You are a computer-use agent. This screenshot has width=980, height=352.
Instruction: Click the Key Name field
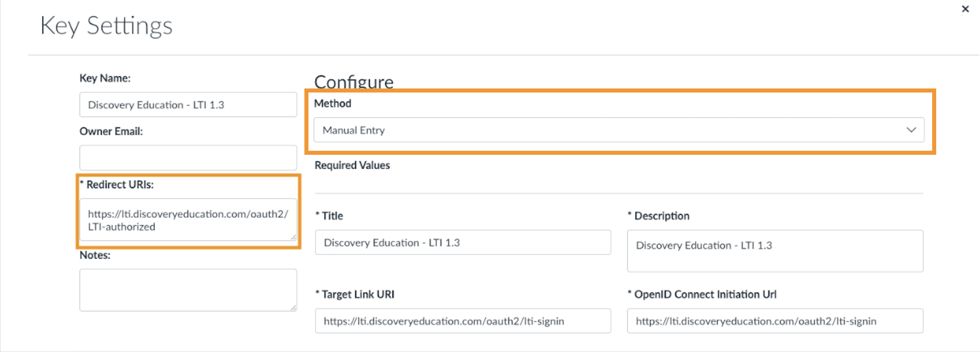[x=188, y=104]
